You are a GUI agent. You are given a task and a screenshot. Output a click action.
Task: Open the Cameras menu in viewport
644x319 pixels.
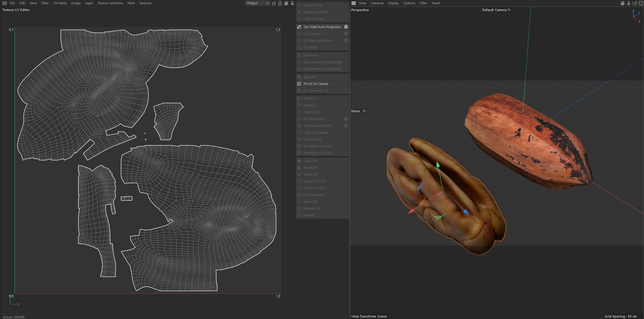click(x=377, y=3)
